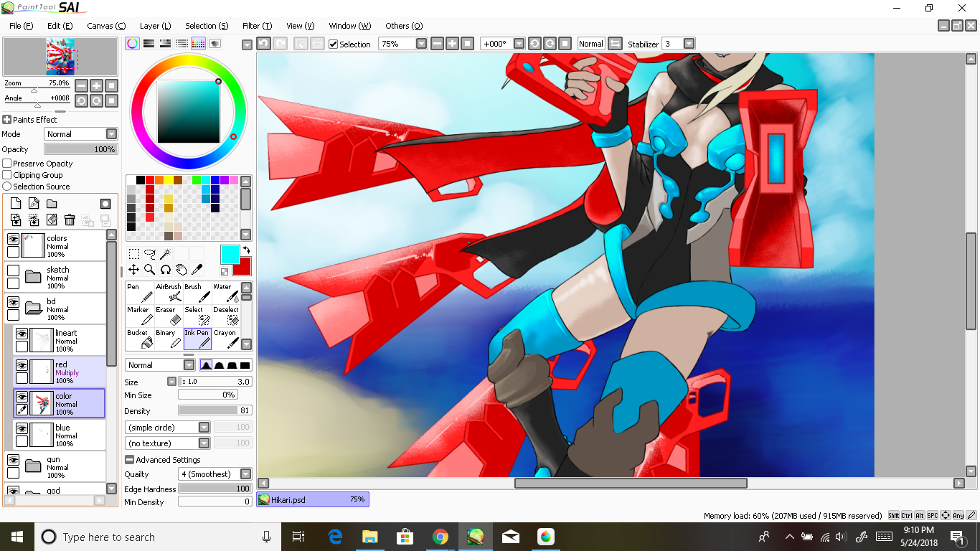Image resolution: width=980 pixels, height=551 pixels.
Task: Open the +000° rotation dropdown
Action: pos(519,44)
